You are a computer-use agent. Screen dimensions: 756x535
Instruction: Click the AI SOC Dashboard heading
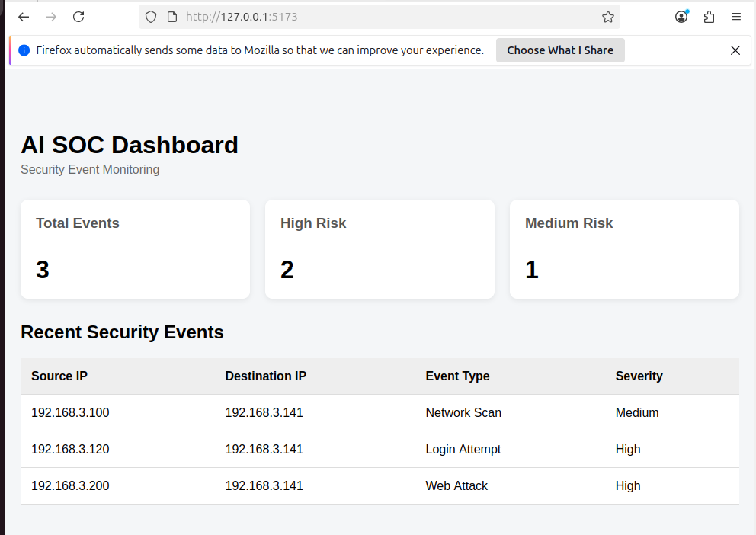[x=130, y=145]
